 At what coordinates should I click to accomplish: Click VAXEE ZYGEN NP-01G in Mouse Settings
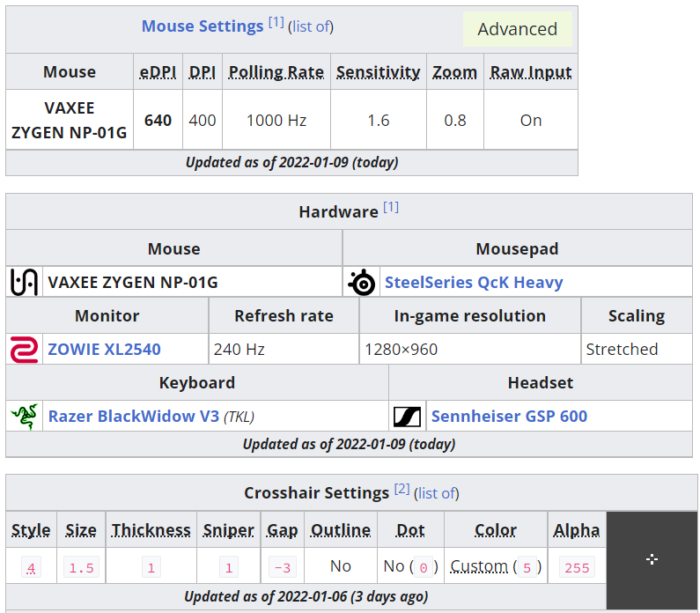pyautogui.click(x=70, y=120)
